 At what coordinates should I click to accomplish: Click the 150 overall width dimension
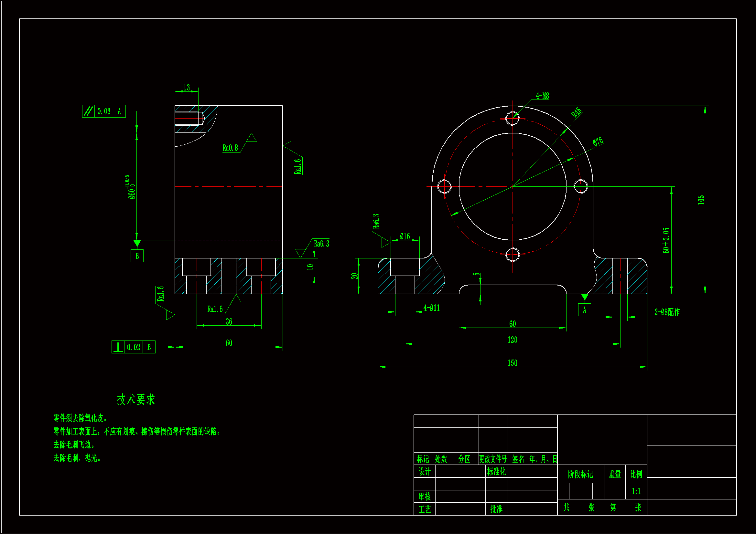tap(512, 363)
